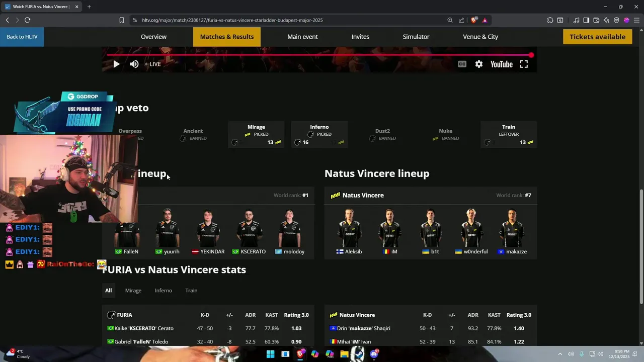
Task: Open Brave Rewards triangle icon
Action: pos(485,20)
